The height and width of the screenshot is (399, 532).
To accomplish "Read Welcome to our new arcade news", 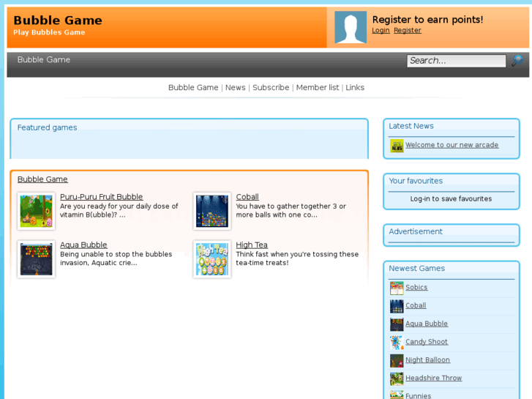I will [452, 145].
